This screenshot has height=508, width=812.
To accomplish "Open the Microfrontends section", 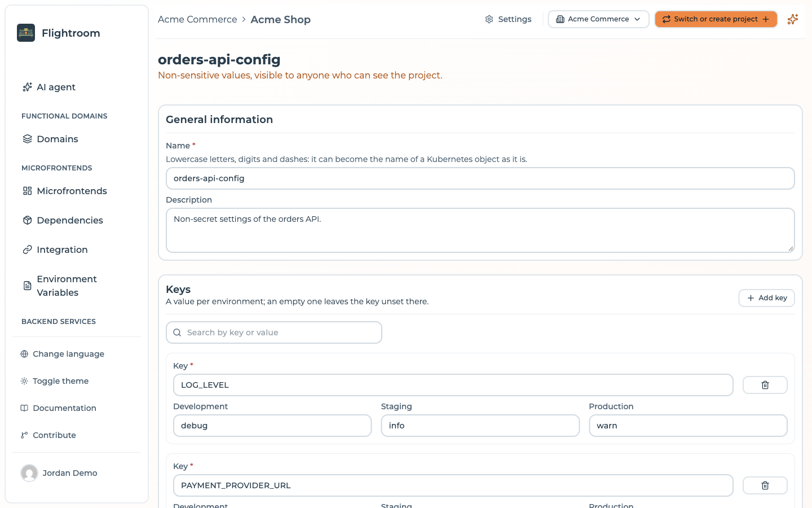I will pos(65,191).
